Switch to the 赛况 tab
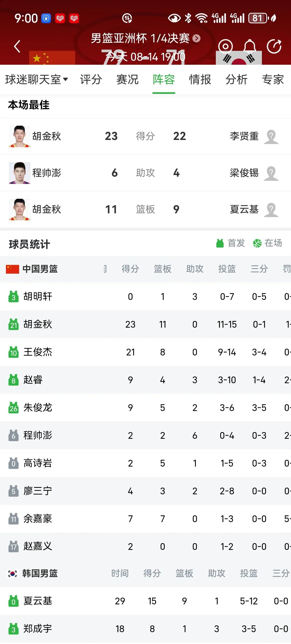The image size is (291, 644). [127, 80]
